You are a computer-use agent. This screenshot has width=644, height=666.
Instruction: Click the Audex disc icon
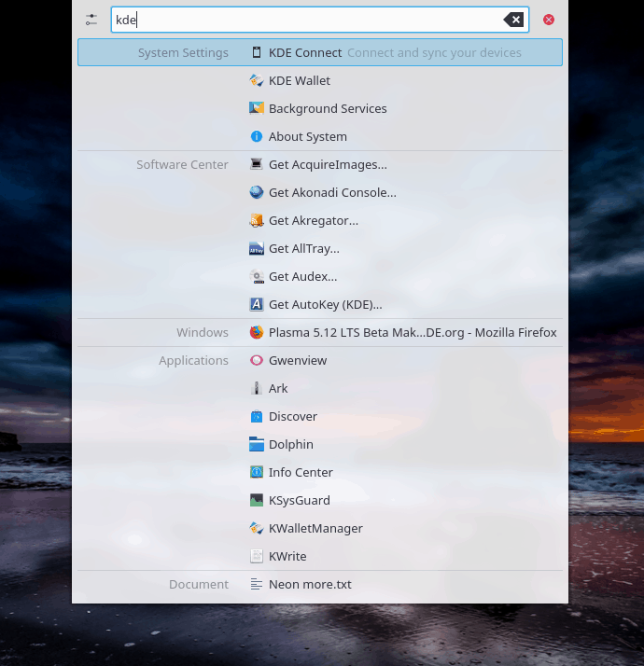[x=257, y=276]
